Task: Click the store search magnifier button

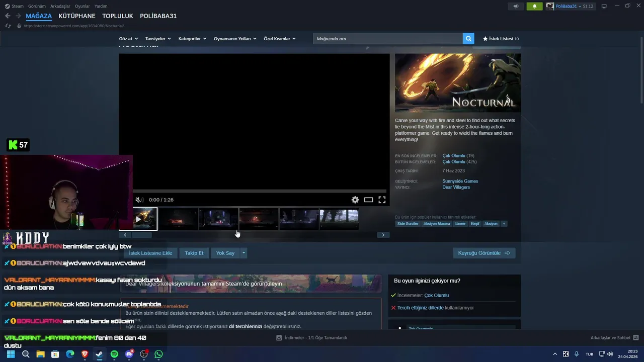Action: pos(468,39)
